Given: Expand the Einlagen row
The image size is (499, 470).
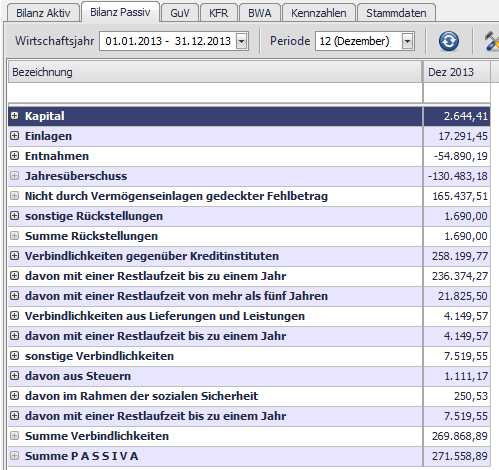Looking at the screenshot, I should click(14, 136).
